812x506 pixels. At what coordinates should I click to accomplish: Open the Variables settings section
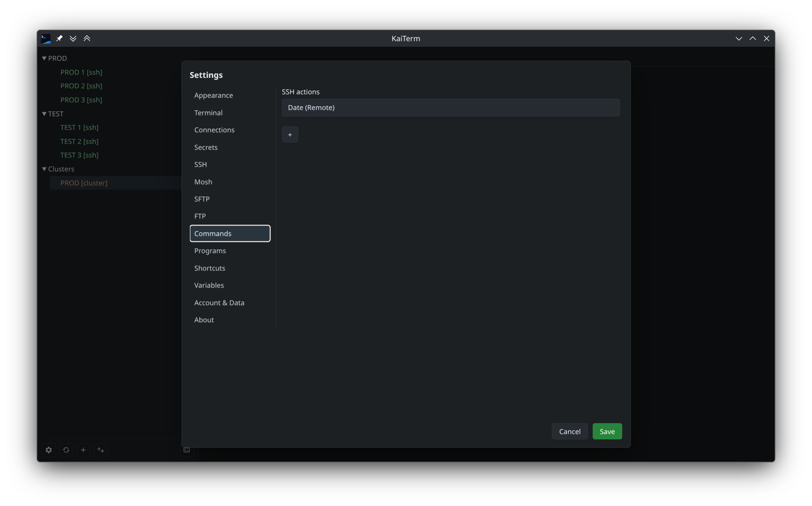point(230,285)
